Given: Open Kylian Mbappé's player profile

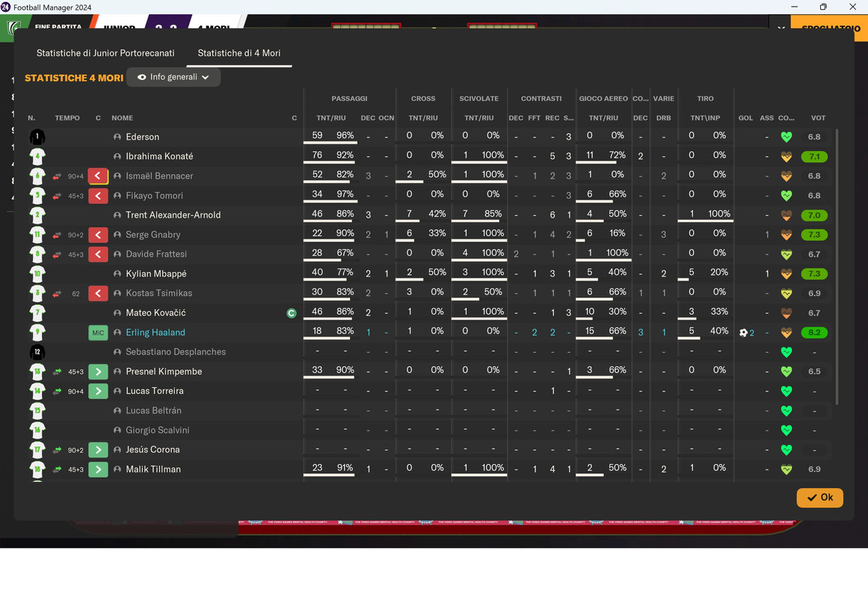Looking at the screenshot, I should click(x=156, y=274).
